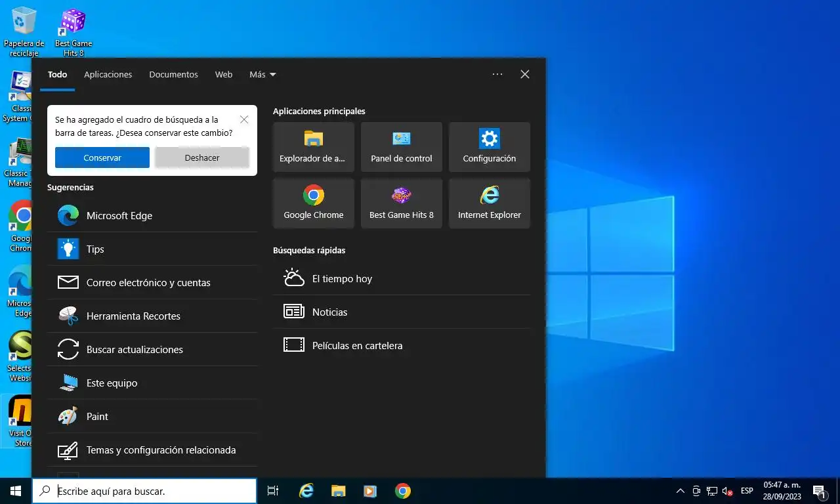Search El tiempo hoy
Screen dimensions: 840x504
(x=402, y=278)
